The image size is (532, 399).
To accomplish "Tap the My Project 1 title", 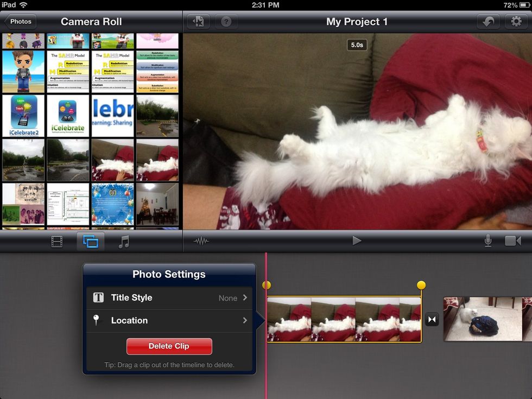I will coord(357,22).
